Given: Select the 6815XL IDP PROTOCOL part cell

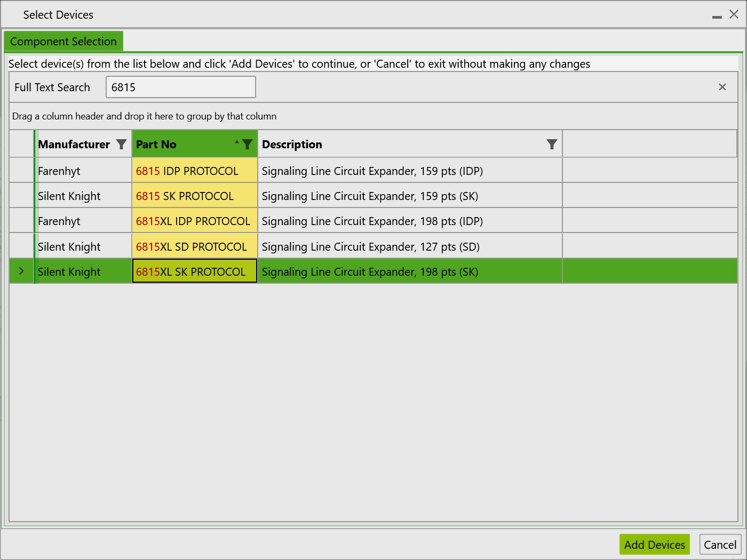Looking at the screenshot, I should pos(195,221).
